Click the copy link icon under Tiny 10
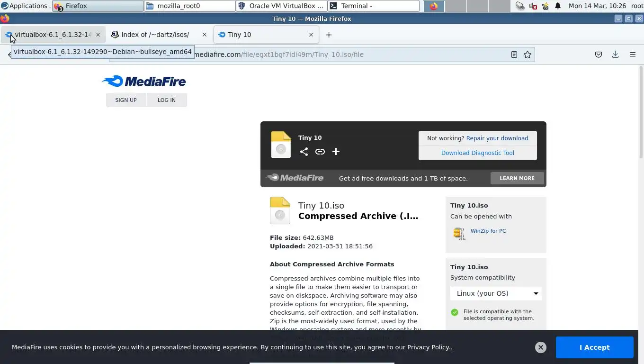 (320, 152)
